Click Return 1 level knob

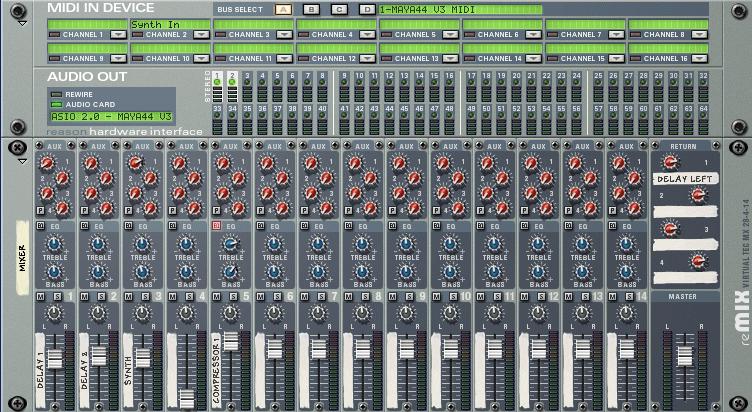tap(670, 163)
